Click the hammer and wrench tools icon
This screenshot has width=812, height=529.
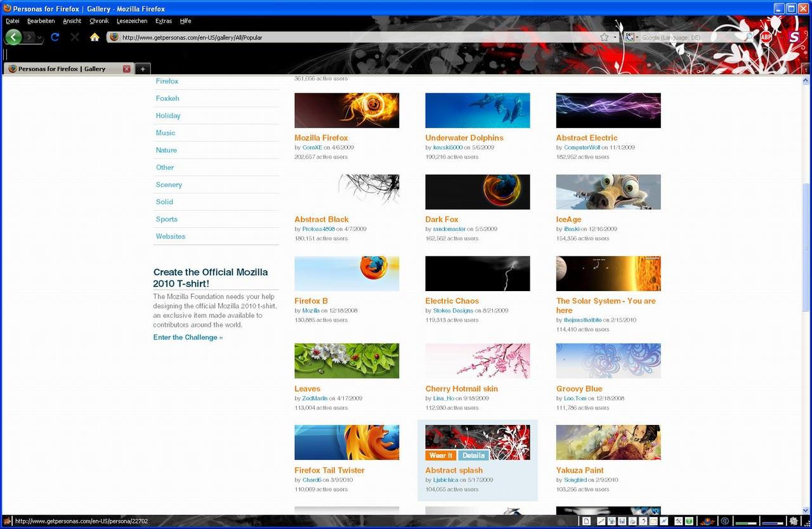pos(679,521)
